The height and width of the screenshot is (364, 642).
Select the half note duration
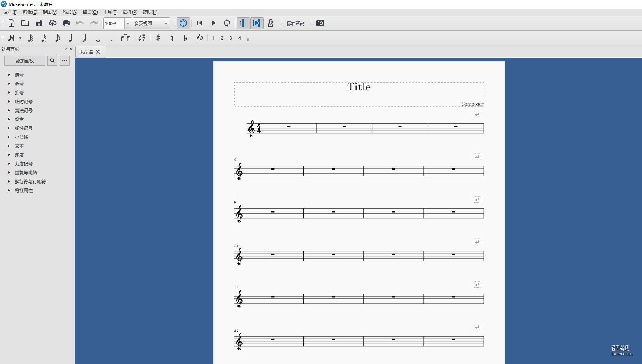click(x=84, y=38)
